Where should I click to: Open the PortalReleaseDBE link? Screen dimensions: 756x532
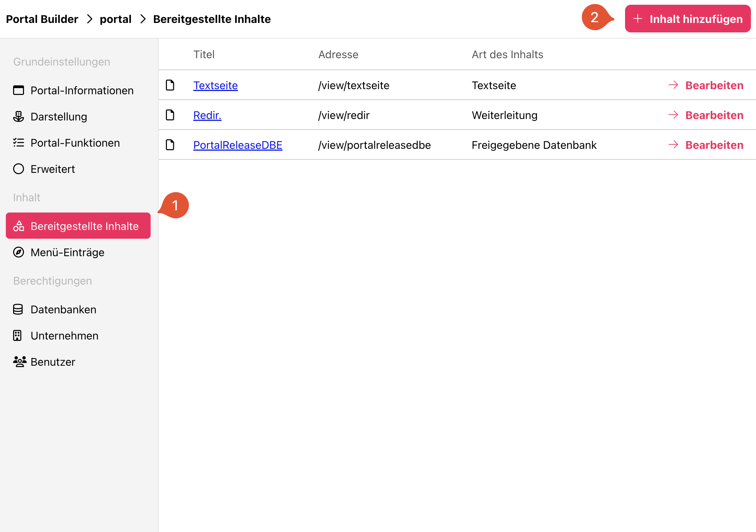point(238,145)
